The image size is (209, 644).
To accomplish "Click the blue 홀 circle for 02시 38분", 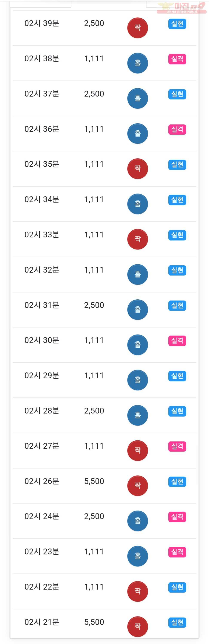I will (138, 63).
